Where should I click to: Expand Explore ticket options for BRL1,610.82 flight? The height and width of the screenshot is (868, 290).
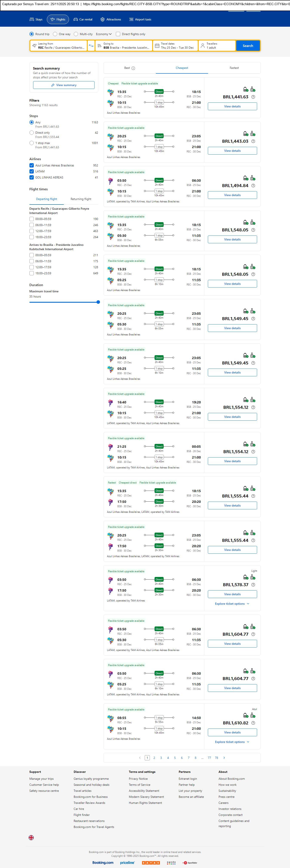tap(232, 742)
